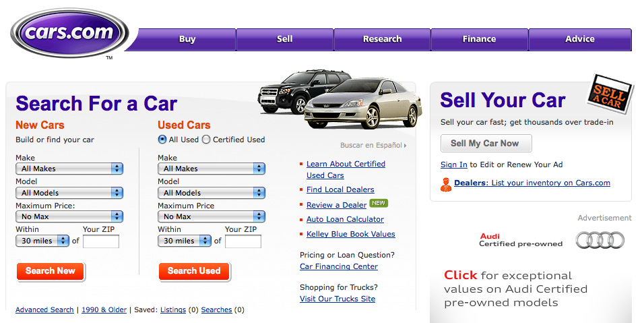Follow the Buscar en Español link

(x=373, y=145)
